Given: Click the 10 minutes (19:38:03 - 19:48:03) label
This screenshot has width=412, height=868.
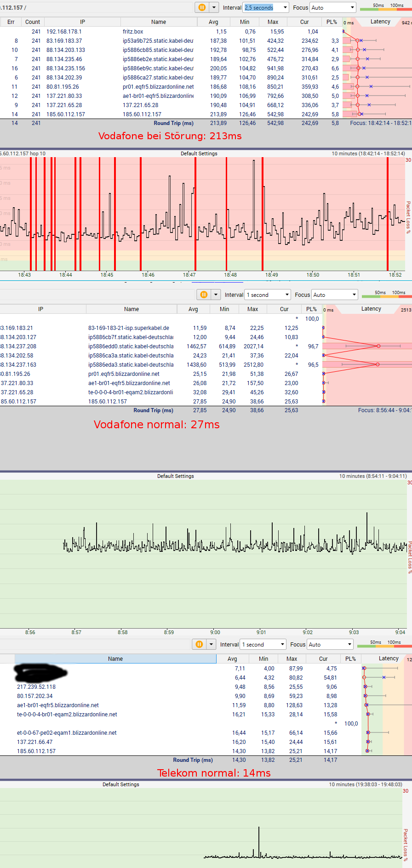Looking at the screenshot, I should tap(366, 784).
